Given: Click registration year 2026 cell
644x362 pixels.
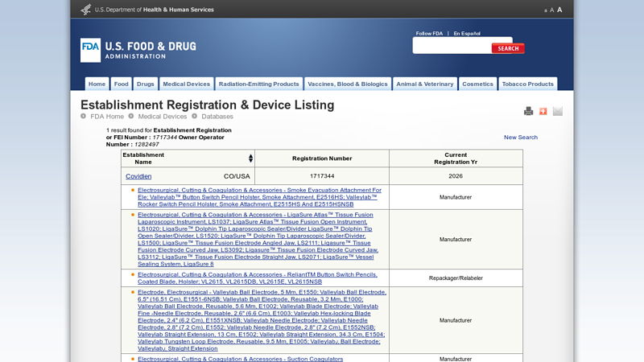Looking at the screenshot, I should point(456,176).
